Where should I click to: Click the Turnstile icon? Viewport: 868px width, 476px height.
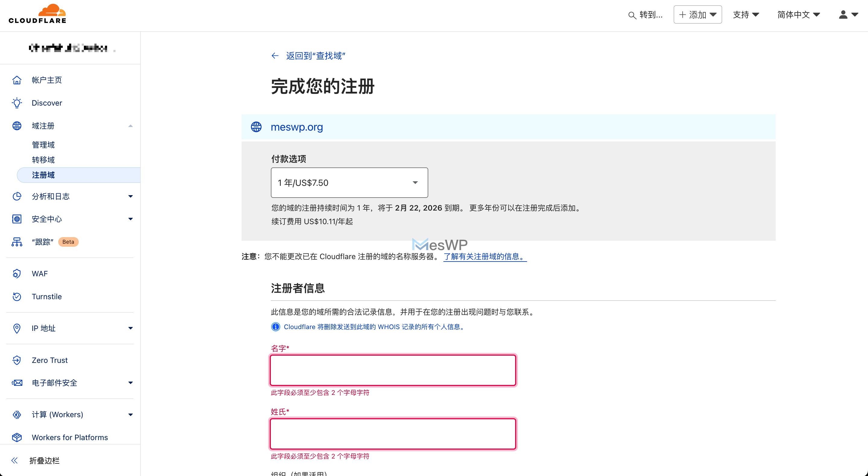point(17,297)
